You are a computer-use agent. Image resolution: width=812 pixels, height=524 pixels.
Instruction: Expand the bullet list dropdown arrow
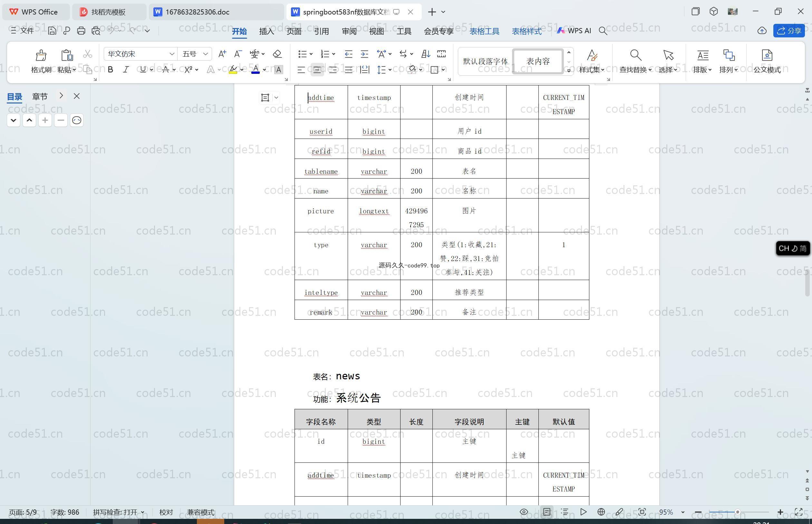(311, 54)
